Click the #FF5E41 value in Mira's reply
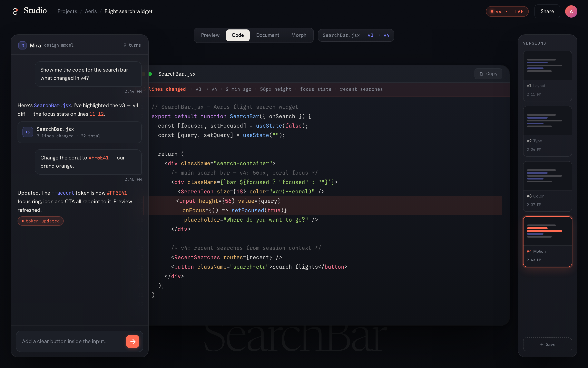The height and width of the screenshot is (368, 588). [117, 193]
